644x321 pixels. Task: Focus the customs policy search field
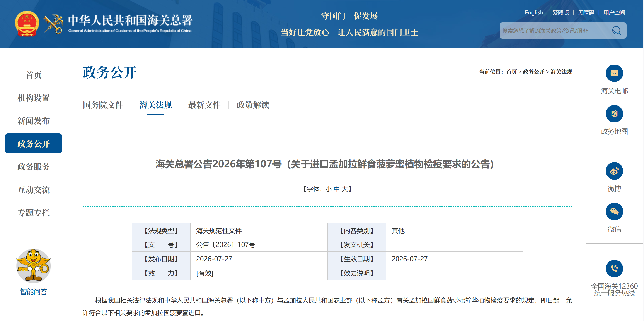click(555, 31)
